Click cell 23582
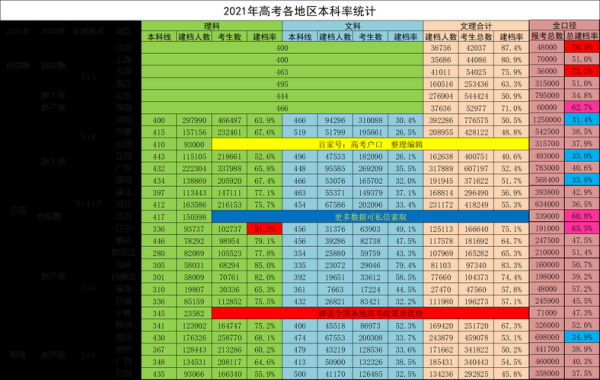This screenshot has width=600, height=380. coord(194,313)
